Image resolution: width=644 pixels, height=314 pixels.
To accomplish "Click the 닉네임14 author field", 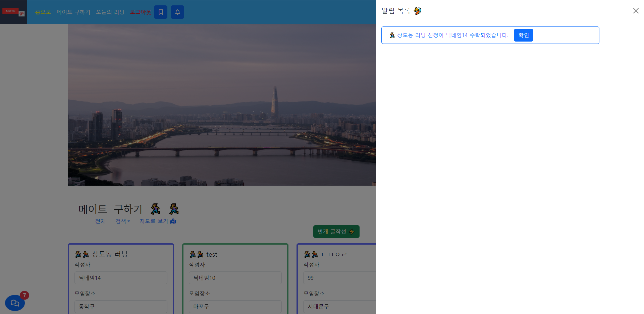I will 121,278.
